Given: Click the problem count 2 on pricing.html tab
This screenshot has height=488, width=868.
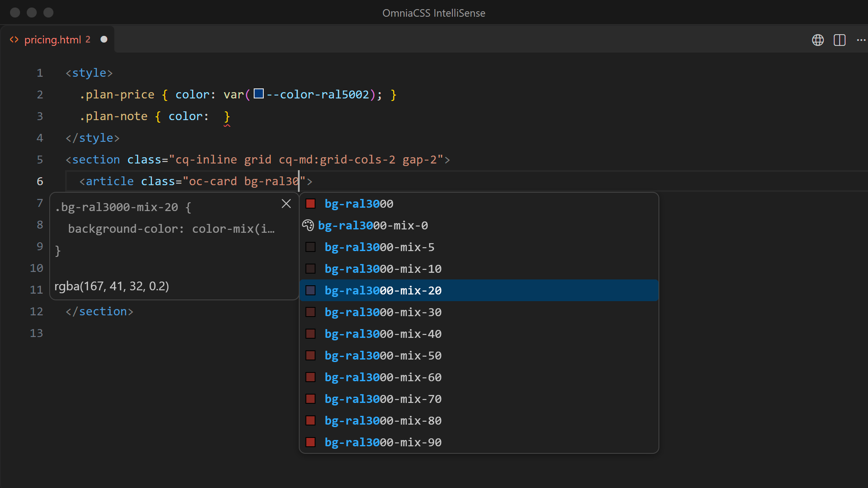Looking at the screenshot, I should click(88, 39).
